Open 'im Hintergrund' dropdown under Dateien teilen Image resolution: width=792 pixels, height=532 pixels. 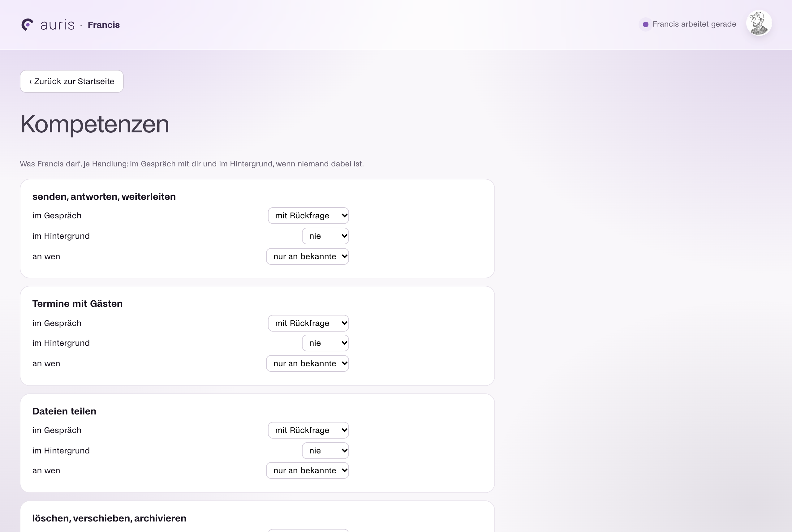coord(325,451)
